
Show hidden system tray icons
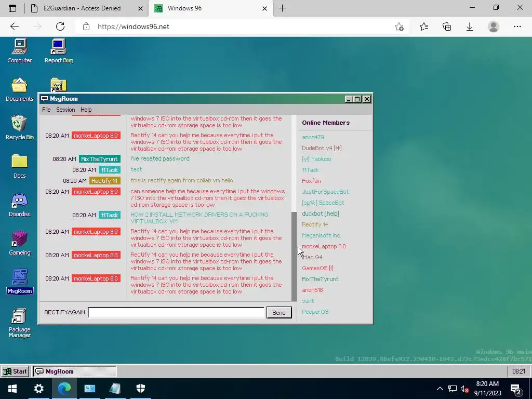(x=440, y=389)
